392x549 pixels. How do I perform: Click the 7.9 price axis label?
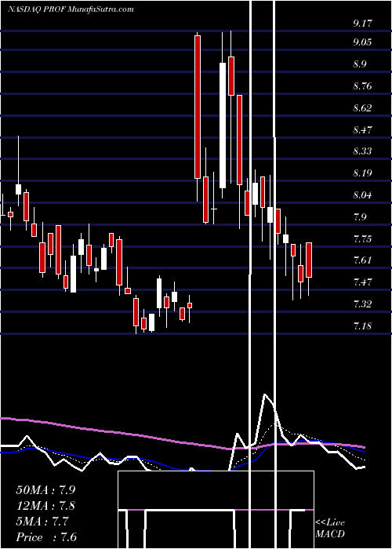tap(361, 216)
